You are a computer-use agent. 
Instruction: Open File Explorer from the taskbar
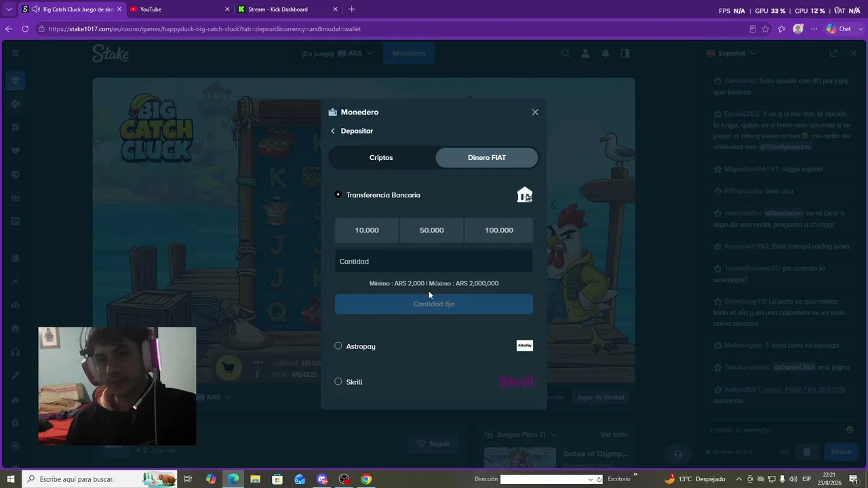pyautogui.click(x=255, y=479)
